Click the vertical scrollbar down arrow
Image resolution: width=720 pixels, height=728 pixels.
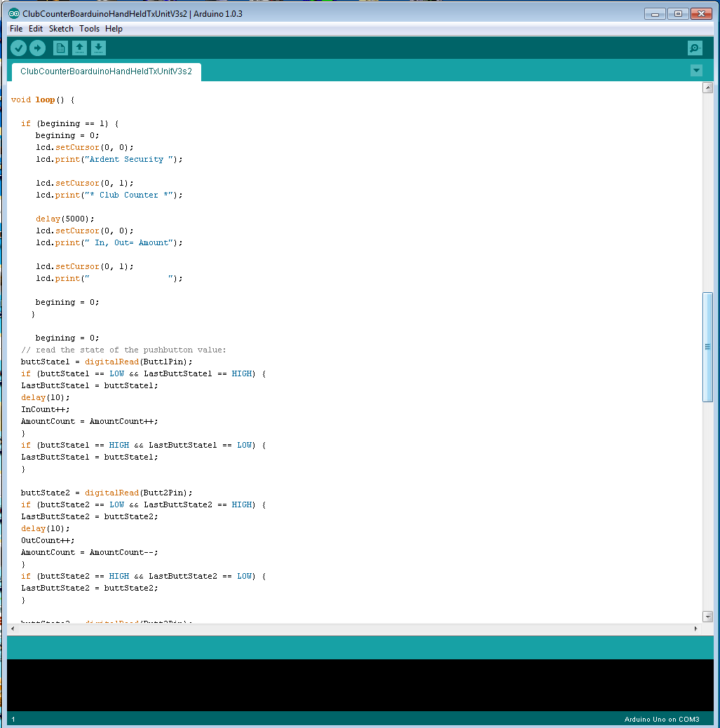pyautogui.click(x=707, y=617)
